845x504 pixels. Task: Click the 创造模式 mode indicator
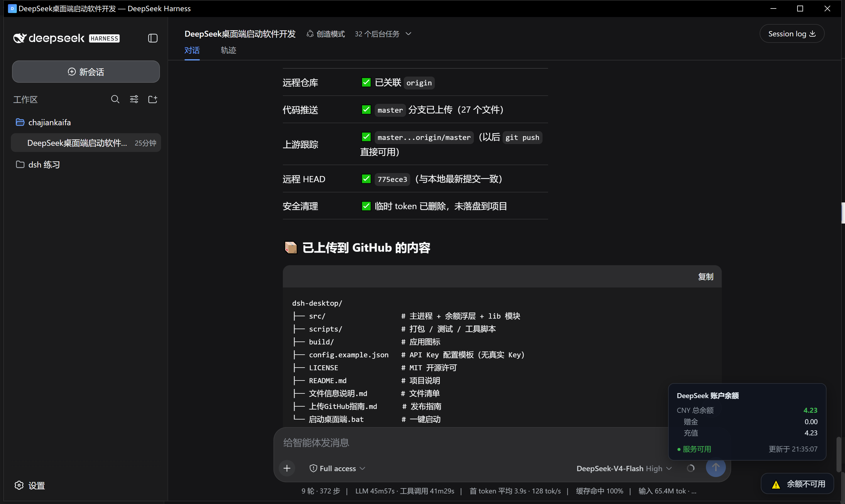point(326,34)
